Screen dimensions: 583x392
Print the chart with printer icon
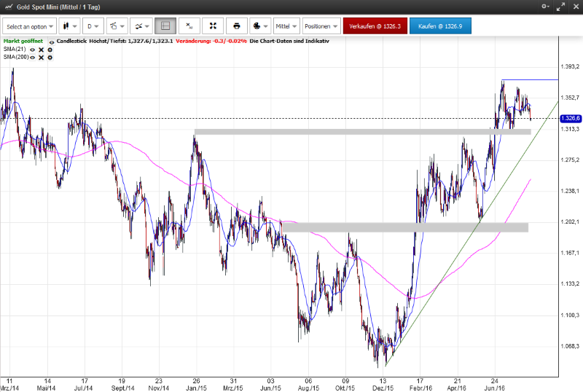point(236,26)
